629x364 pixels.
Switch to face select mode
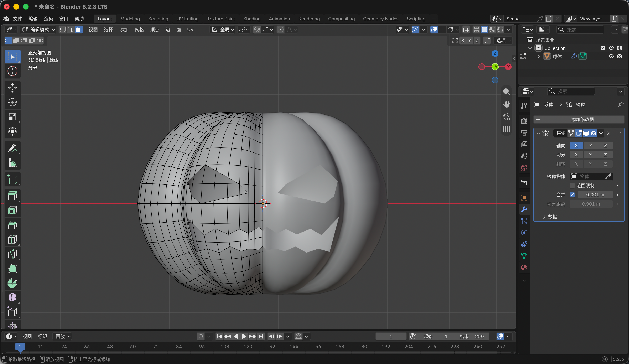79,30
